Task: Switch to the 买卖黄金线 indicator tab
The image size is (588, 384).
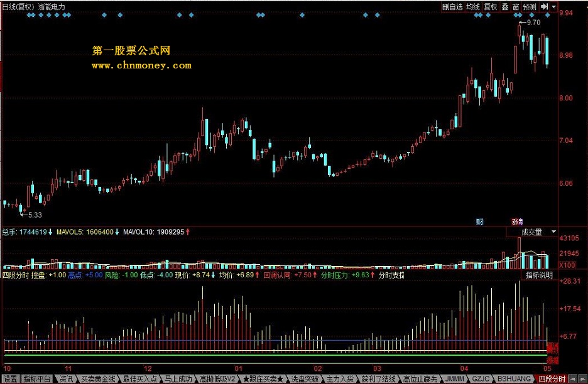Action: coord(98,379)
